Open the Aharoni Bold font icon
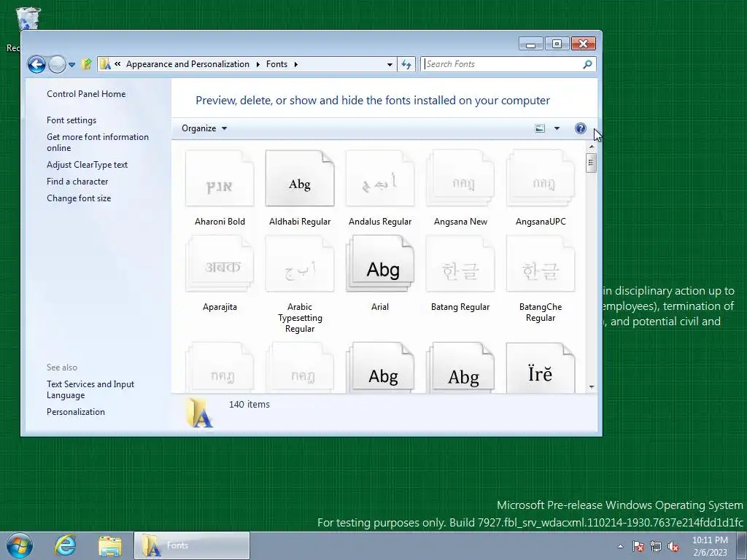 coord(220,179)
